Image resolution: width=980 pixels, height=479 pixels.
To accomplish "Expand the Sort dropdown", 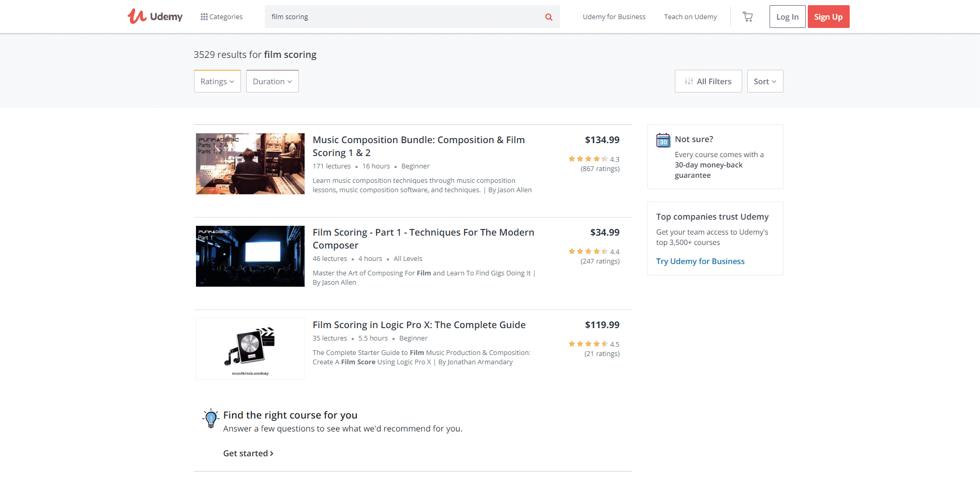I will pyautogui.click(x=765, y=81).
